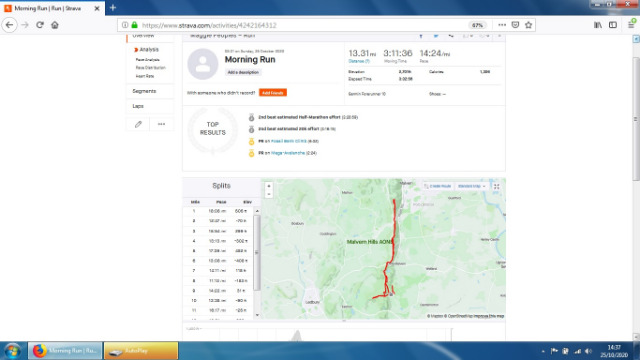Open the page actions ellipsis in address bar
Screen dimensions: 640x360
point(502,25)
